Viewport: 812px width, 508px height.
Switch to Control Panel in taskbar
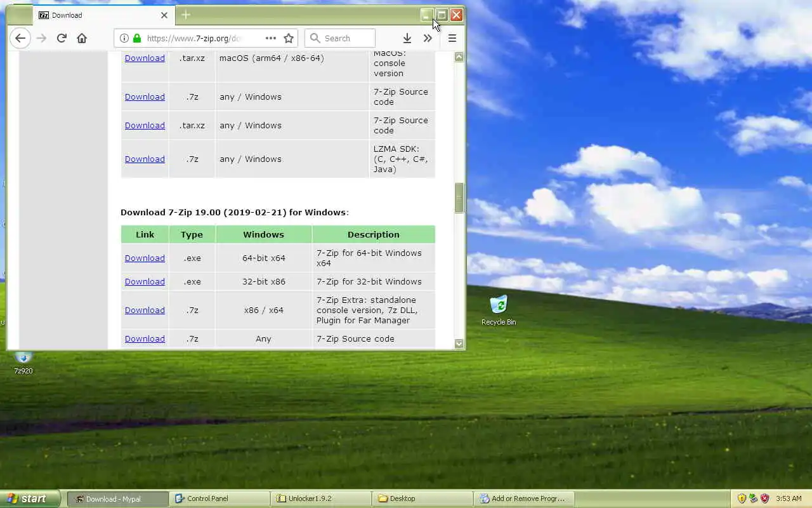[219, 498]
